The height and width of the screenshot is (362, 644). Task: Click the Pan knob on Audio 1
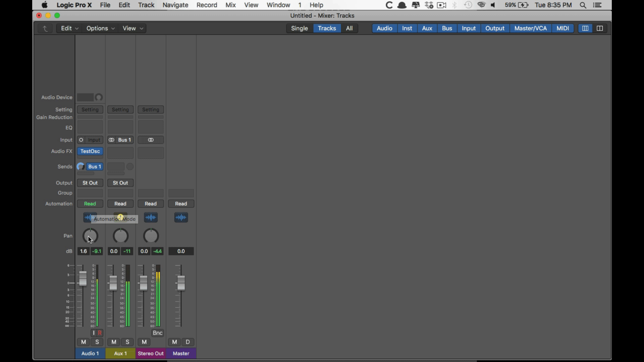coord(91,236)
